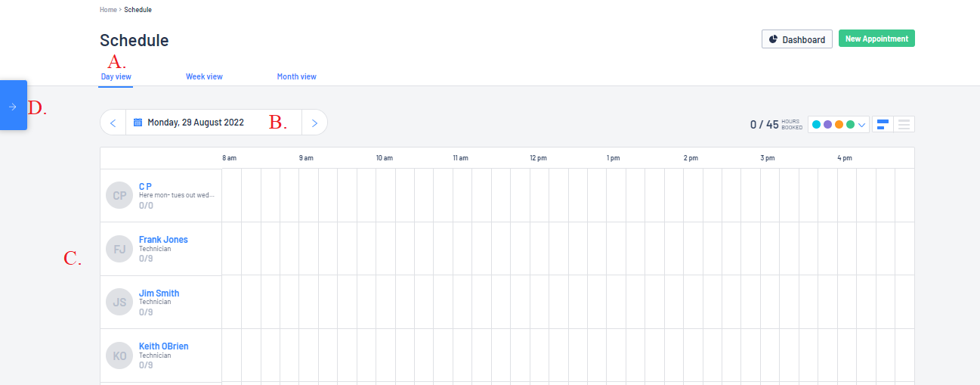Switch to the timeline layout view
980x385 pixels.
pos(883,124)
